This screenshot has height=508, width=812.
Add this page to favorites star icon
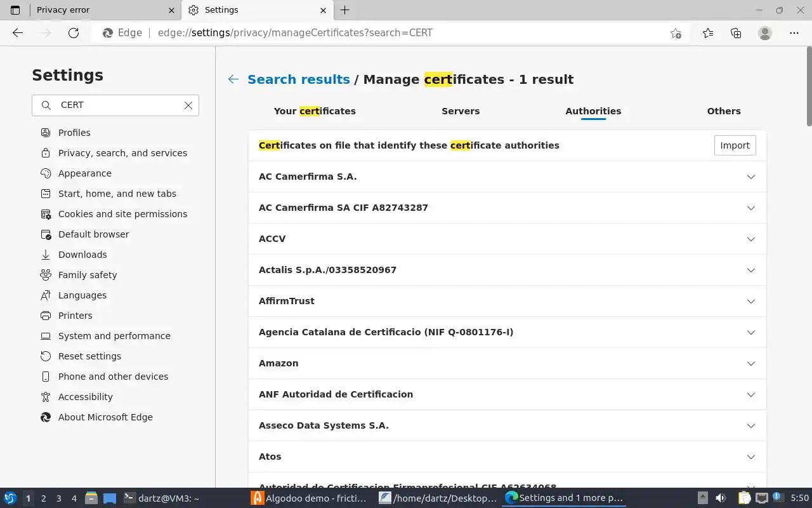pyautogui.click(x=676, y=33)
